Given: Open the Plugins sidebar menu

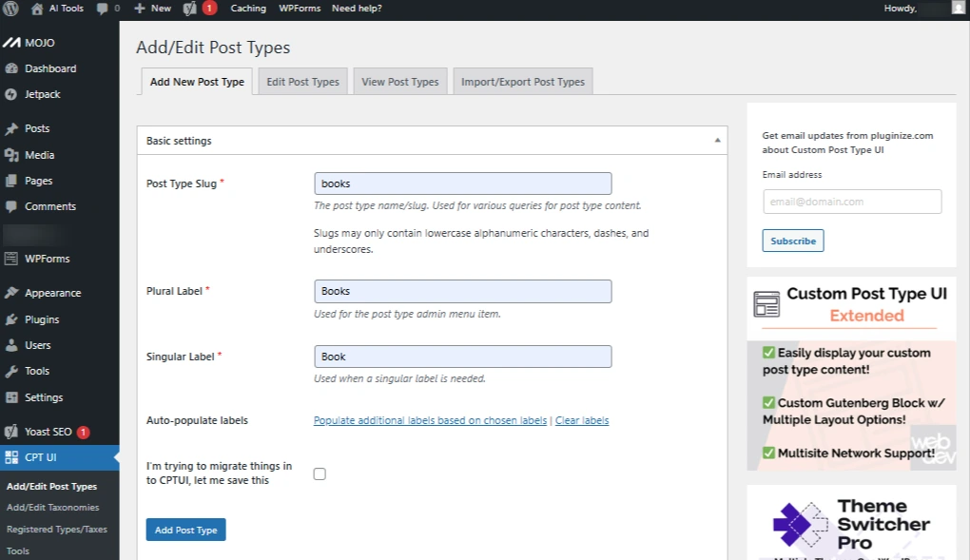Looking at the screenshot, I should 42,319.
